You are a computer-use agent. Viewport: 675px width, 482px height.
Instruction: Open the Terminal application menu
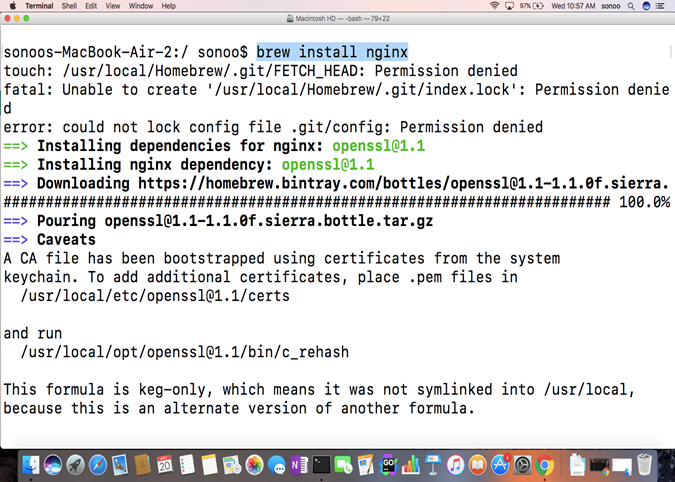(39, 6)
